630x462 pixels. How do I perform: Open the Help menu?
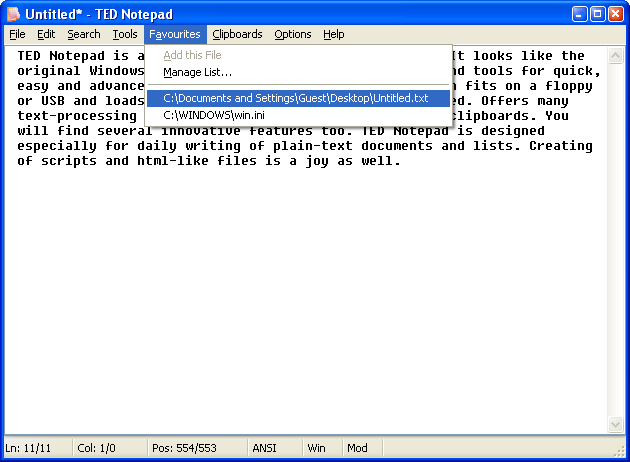click(x=333, y=35)
